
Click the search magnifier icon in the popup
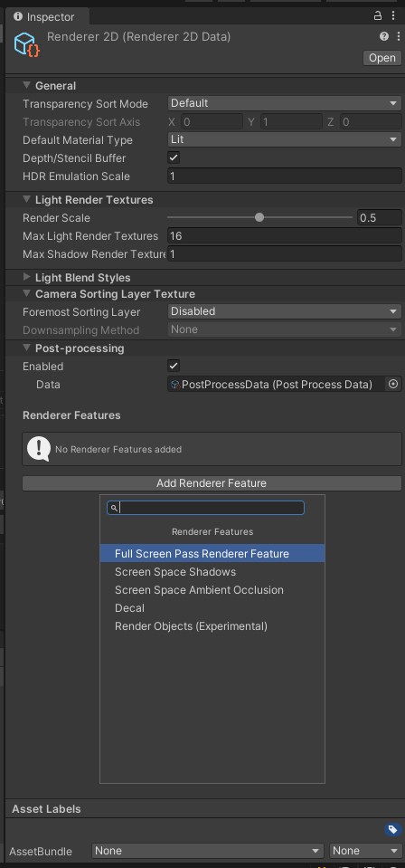[x=113, y=508]
